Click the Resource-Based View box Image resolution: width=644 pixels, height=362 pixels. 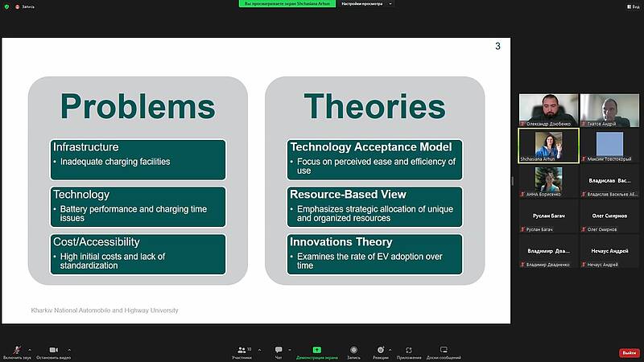[x=374, y=207]
